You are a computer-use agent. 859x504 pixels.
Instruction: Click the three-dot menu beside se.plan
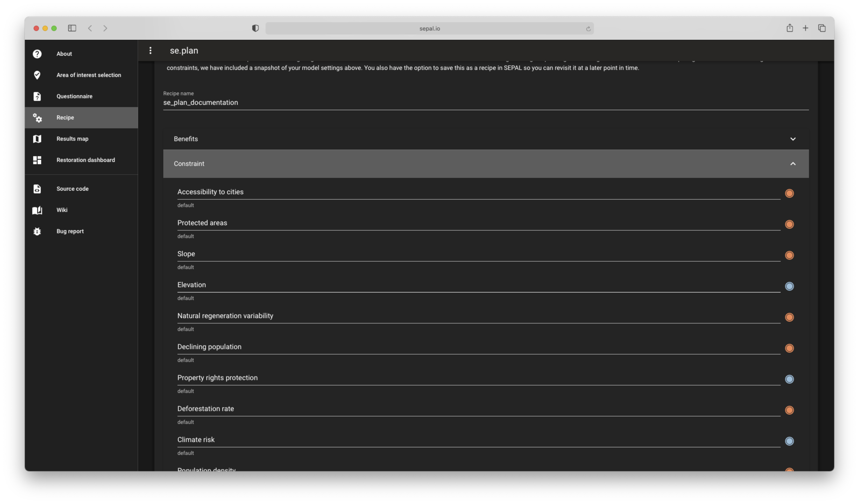[150, 50]
